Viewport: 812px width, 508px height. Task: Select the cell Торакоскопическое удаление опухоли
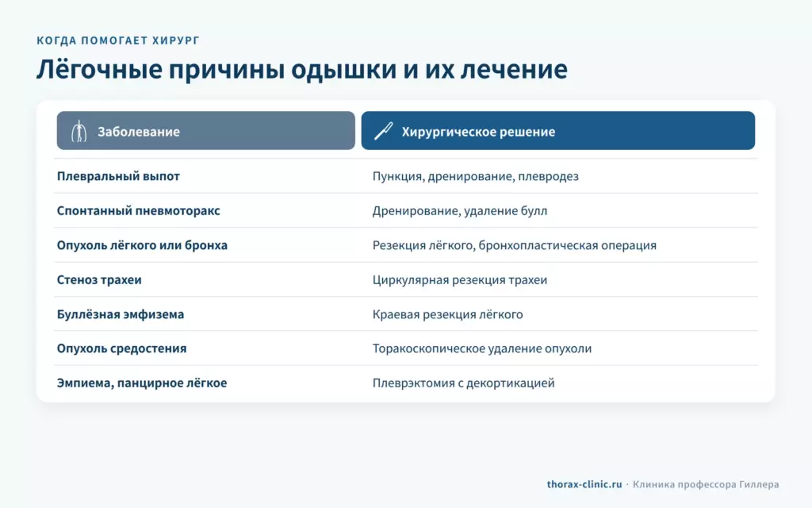point(481,348)
